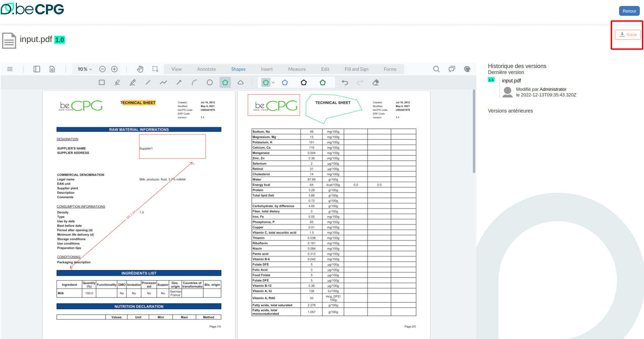Click the Save button
644x339 pixels.
(628, 34)
